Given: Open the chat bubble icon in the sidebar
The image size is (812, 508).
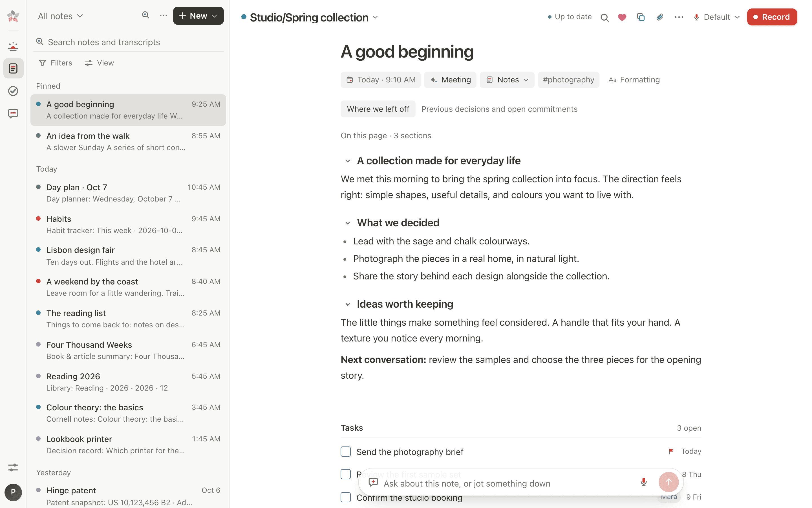Looking at the screenshot, I should click(x=13, y=113).
